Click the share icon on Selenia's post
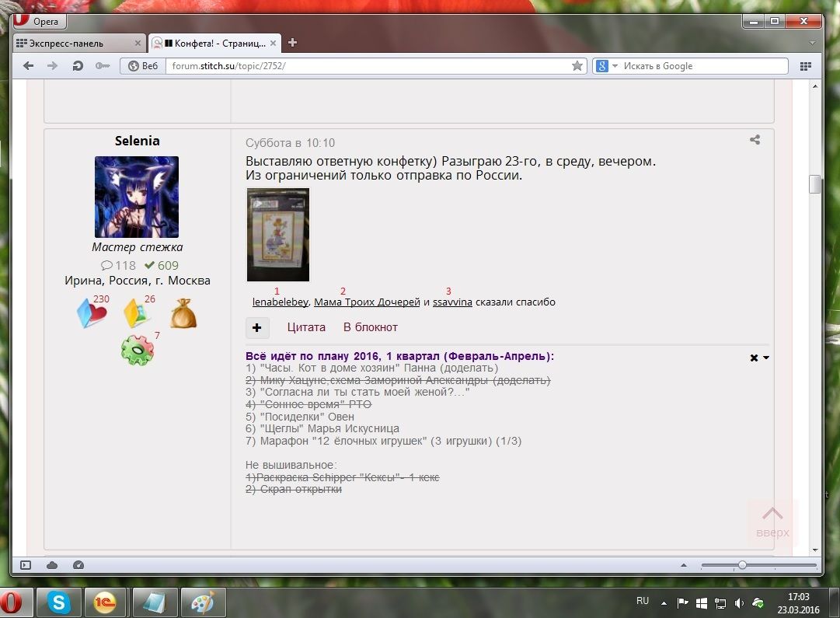The height and width of the screenshot is (618, 840). (755, 140)
